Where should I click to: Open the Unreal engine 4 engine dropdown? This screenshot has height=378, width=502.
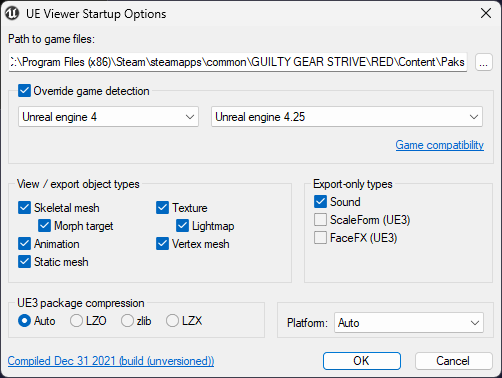(108, 117)
